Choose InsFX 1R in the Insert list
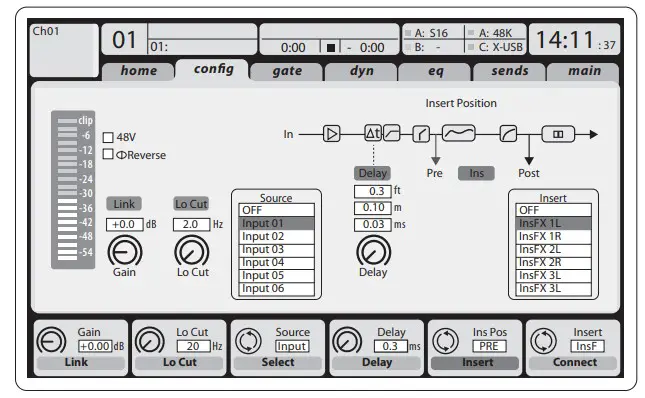645x398 pixels. (x=553, y=236)
